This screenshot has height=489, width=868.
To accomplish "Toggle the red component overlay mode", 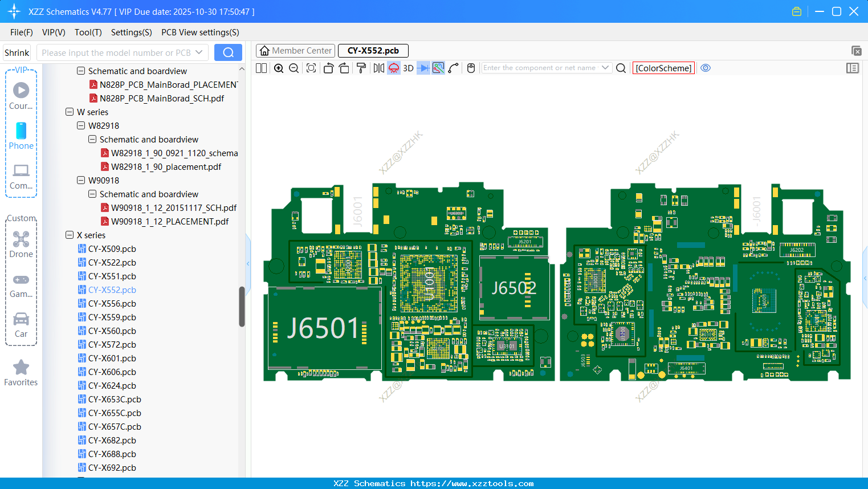I will click(393, 68).
